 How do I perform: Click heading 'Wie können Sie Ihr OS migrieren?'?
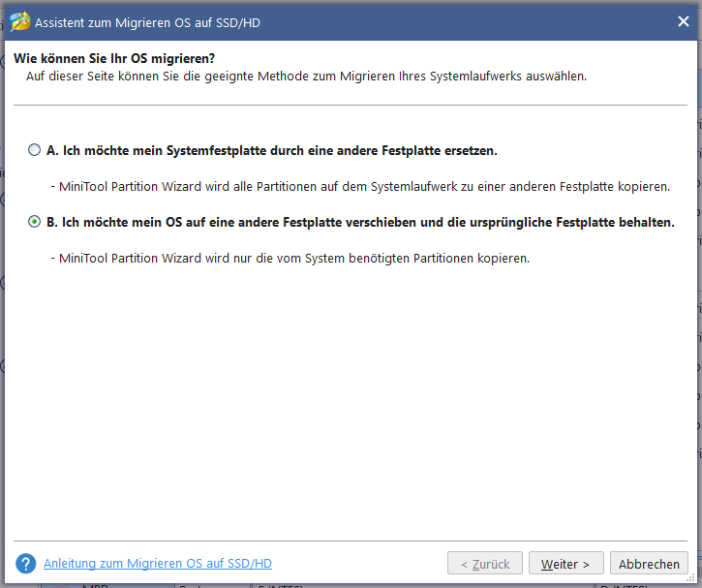(114, 58)
